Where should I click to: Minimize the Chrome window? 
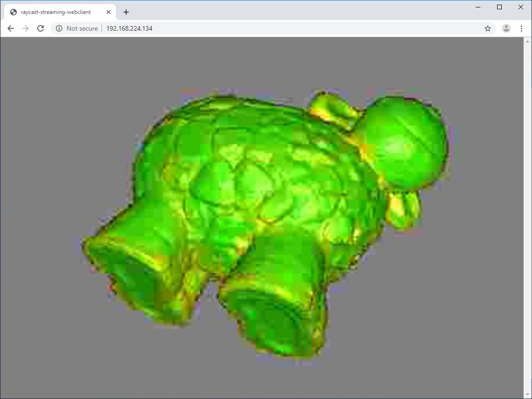(478, 7)
